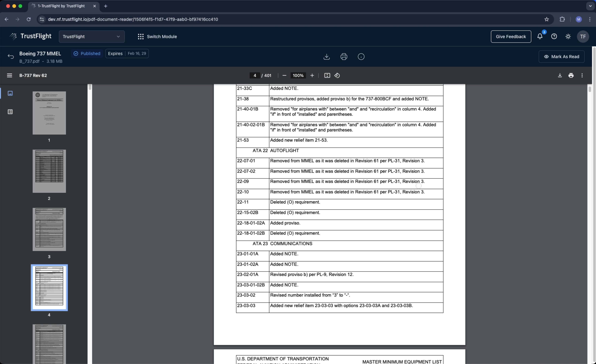Toggle the PDF sidebar hamburger menu
This screenshot has height=364, width=596.
9,75
